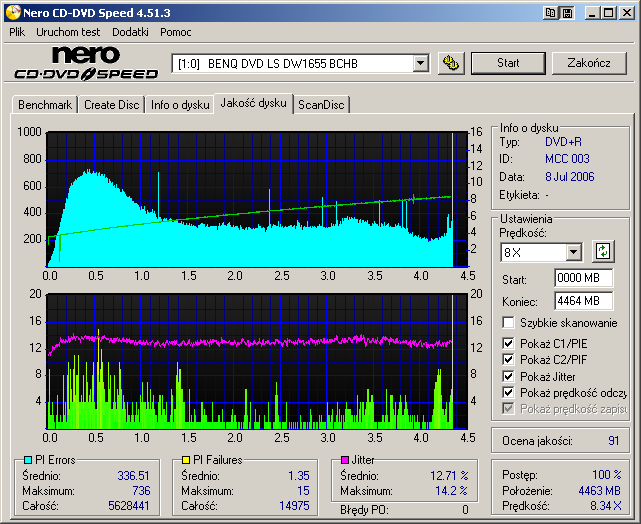Switch to the Benchmark tab
Viewport: 641px width, 524px height.
(45, 105)
